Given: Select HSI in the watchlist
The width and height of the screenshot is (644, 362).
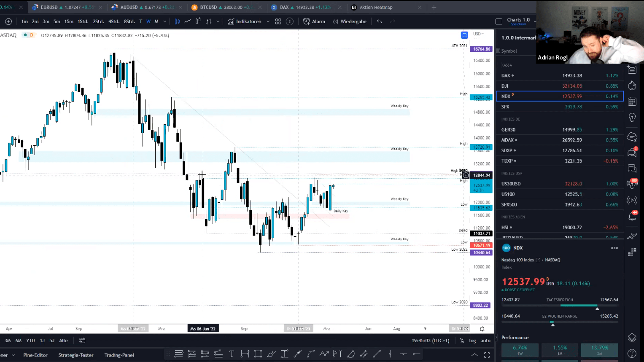Looking at the screenshot, I should pyautogui.click(x=560, y=228).
